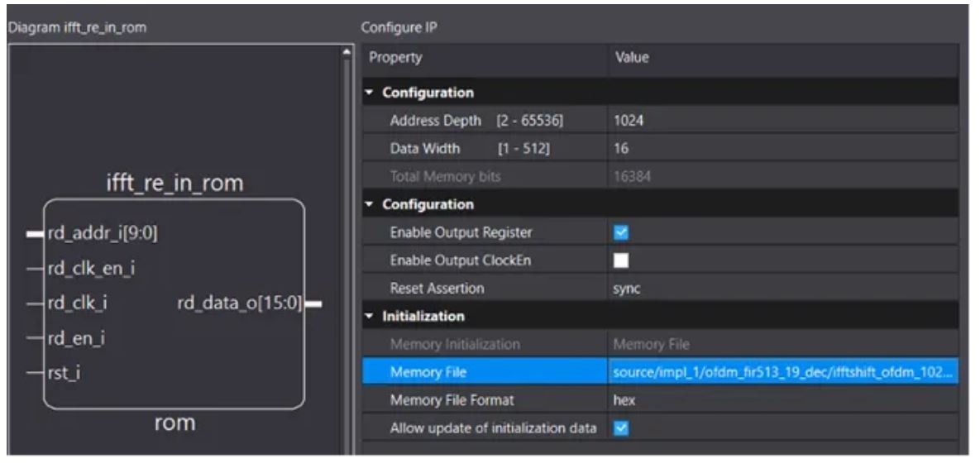Click the diagram scrollbar up arrow
980x468 pixels.
coord(347,51)
